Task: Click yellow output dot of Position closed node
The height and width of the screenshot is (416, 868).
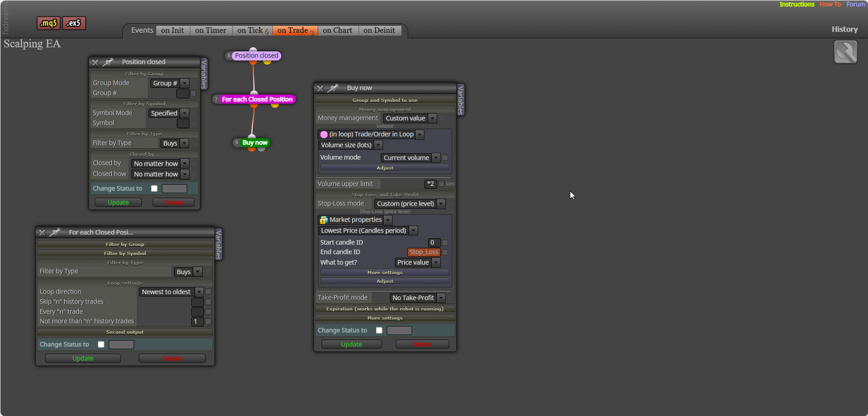Action: click(x=267, y=62)
